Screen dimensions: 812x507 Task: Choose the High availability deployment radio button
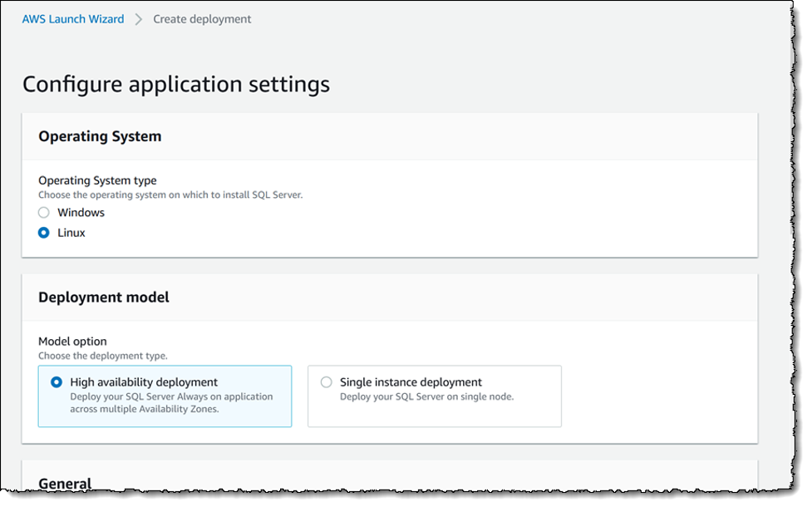pyautogui.click(x=57, y=382)
